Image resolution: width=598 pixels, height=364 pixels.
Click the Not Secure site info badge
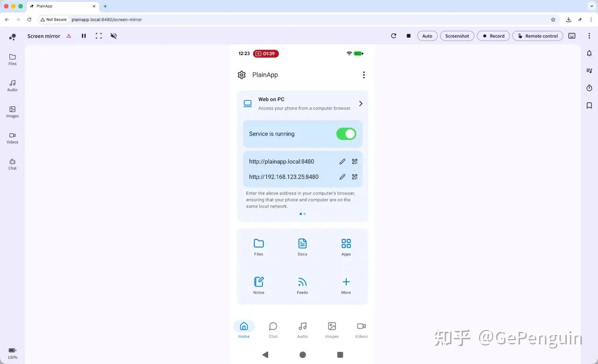pyautogui.click(x=53, y=20)
